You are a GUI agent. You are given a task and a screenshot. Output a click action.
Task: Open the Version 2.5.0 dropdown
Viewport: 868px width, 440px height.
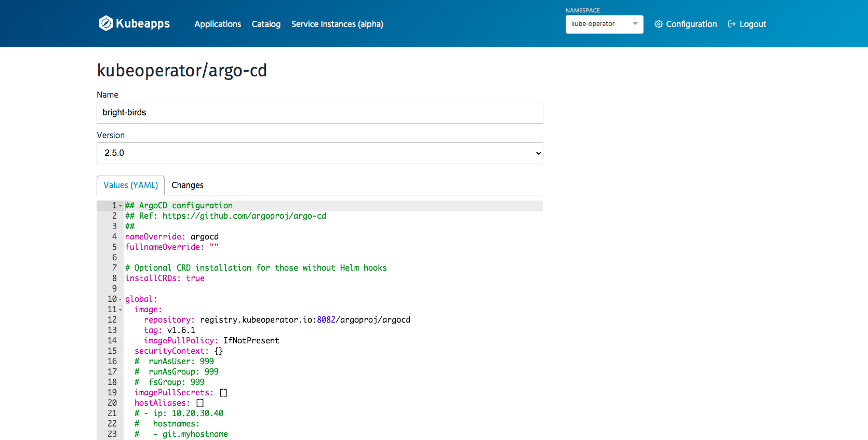320,153
